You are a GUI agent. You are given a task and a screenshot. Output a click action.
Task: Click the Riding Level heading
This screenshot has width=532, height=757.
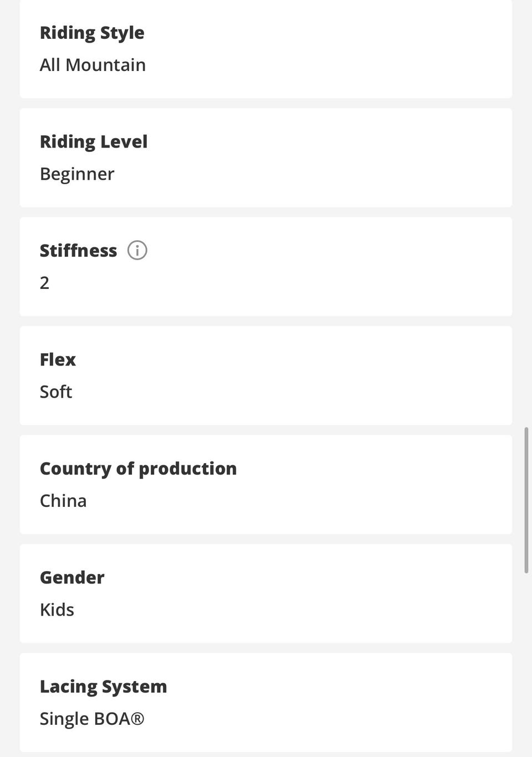click(94, 141)
